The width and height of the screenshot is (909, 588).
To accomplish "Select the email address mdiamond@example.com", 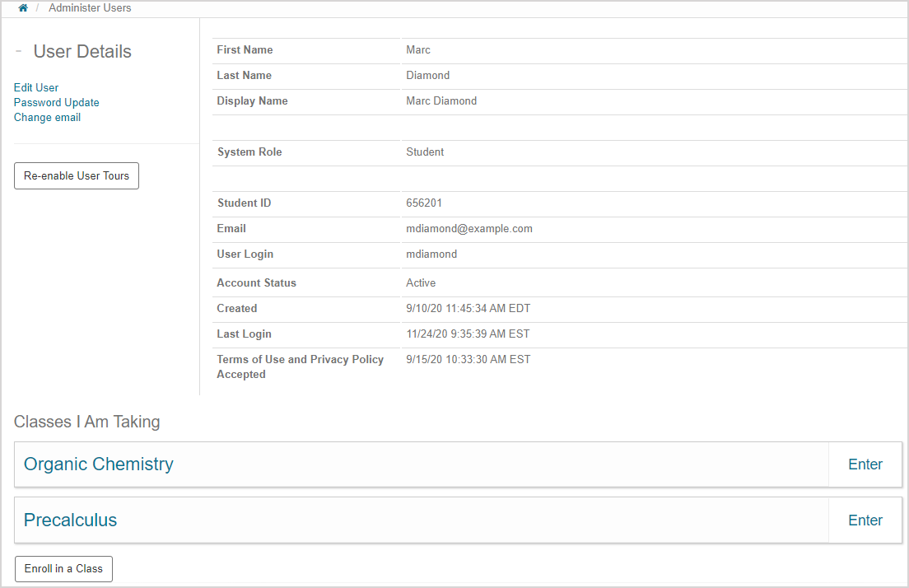I will (x=468, y=228).
